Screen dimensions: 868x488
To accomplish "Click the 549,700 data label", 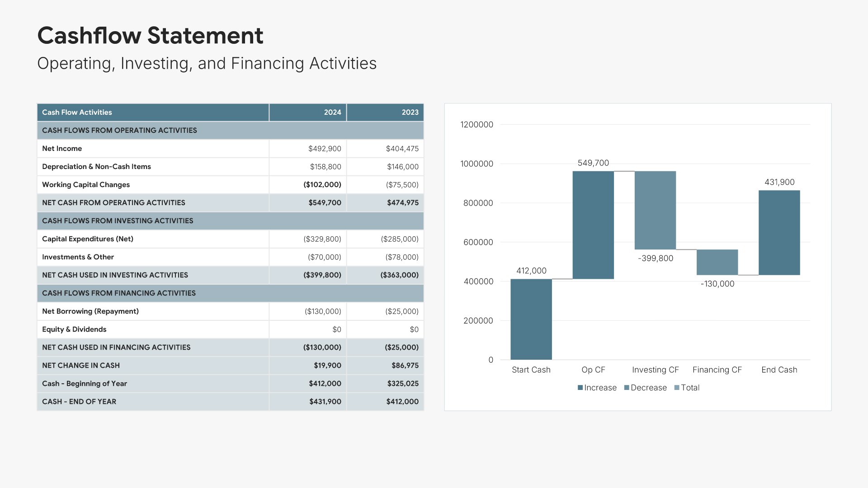I will (x=593, y=163).
